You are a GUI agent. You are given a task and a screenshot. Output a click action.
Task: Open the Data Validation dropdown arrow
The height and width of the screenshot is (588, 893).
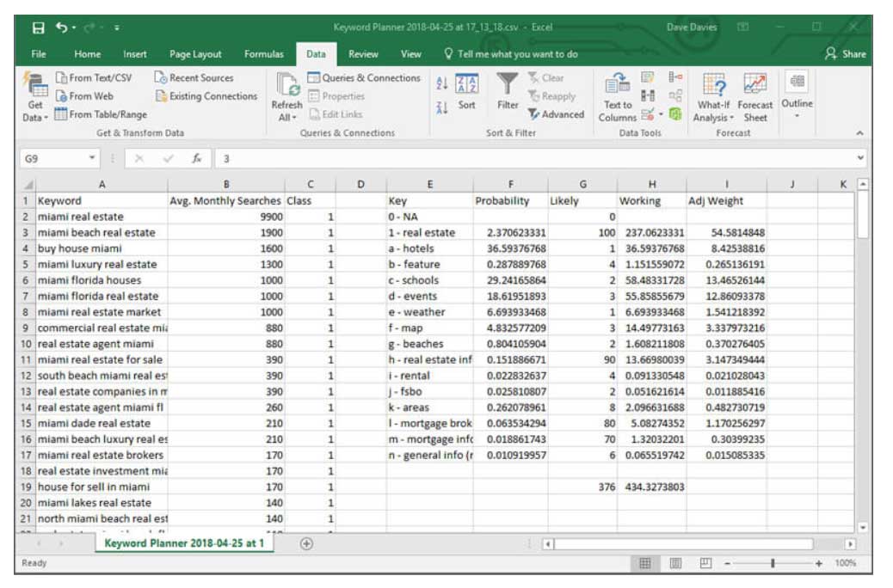pyautogui.click(x=661, y=114)
